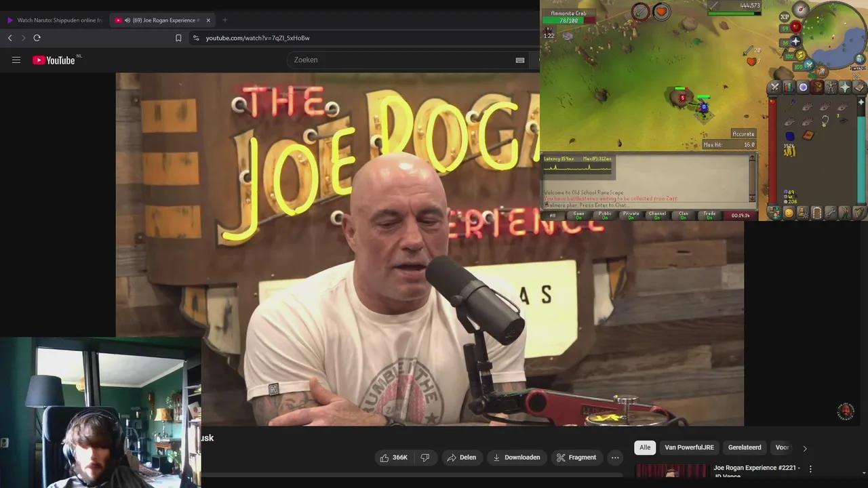Select the All chat filter in RuneScape
The image size is (868, 488).
click(x=553, y=215)
